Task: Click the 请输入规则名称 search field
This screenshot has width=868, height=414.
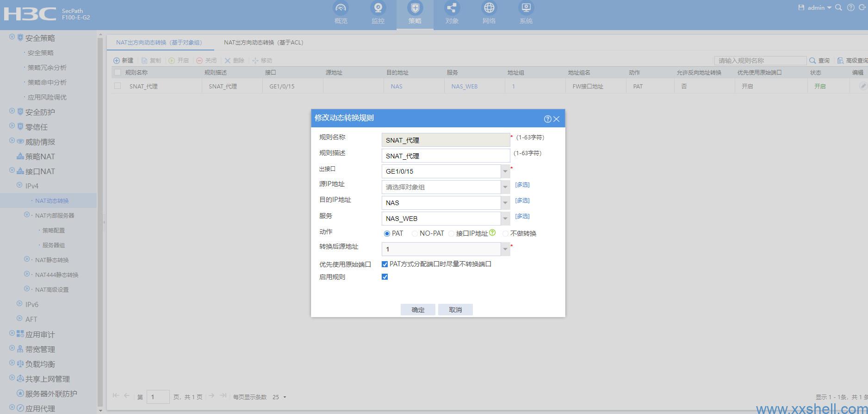Action: (x=760, y=61)
